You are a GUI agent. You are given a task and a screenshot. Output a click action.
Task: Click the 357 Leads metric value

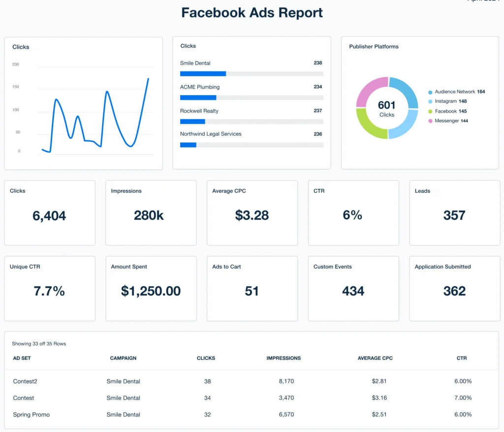tap(454, 215)
